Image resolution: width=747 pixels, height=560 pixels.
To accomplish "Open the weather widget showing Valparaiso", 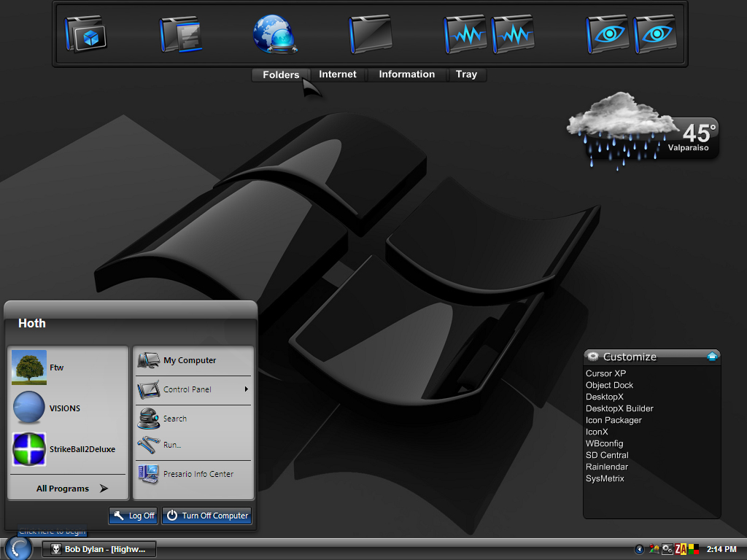I will coord(642,131).
